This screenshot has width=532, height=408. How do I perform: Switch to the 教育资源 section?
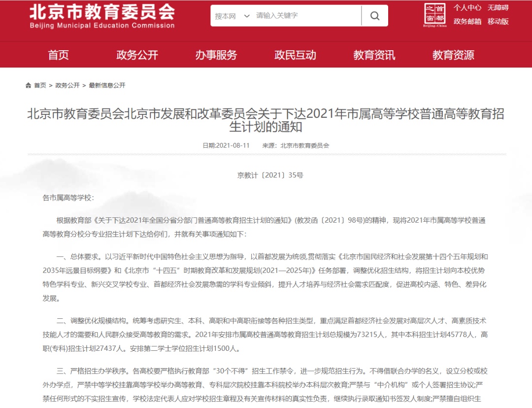453,55
